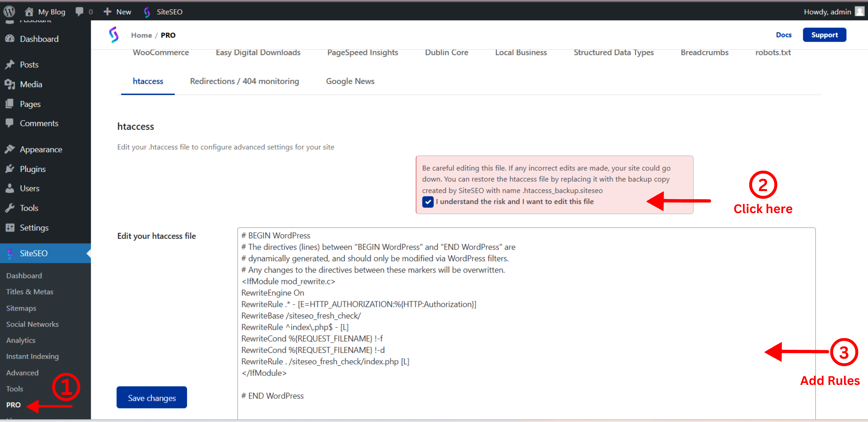Screen dimensions: 868x422
Task: Open Titles & Metas submenu item
Action: (x=30, y=292)
